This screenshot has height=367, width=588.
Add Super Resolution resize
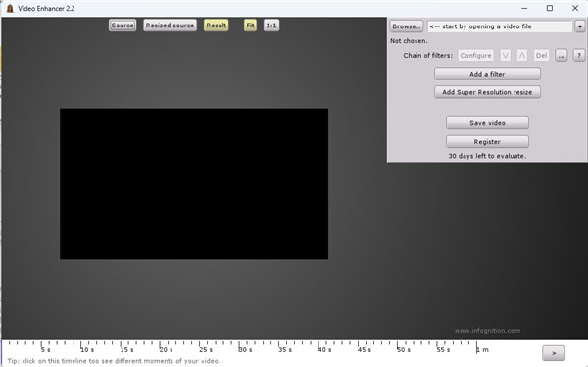coord(487,92)
